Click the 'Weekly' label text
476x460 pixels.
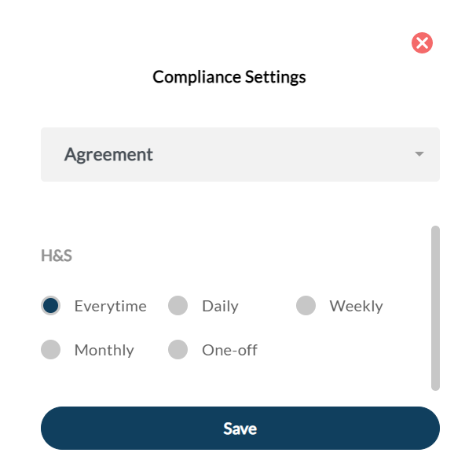[356, 306]
